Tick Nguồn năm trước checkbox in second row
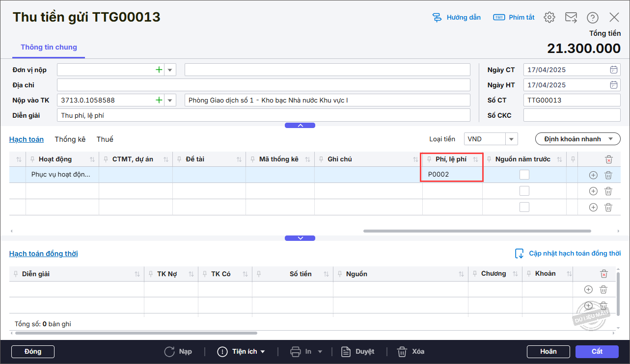Image resolution: width=630 pixels, height=364 pixels. tap(524, 191)
